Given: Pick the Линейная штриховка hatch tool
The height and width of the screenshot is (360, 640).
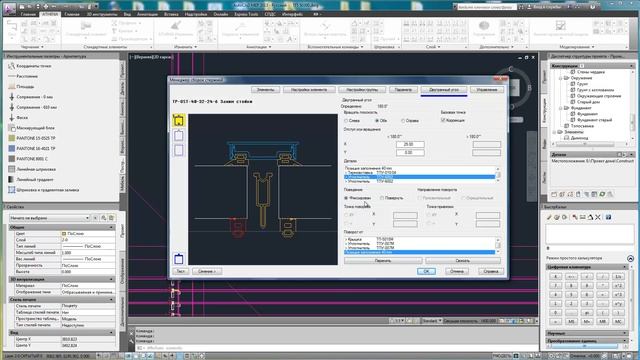Looking at the screenshot, I should (x=32, y=169).
